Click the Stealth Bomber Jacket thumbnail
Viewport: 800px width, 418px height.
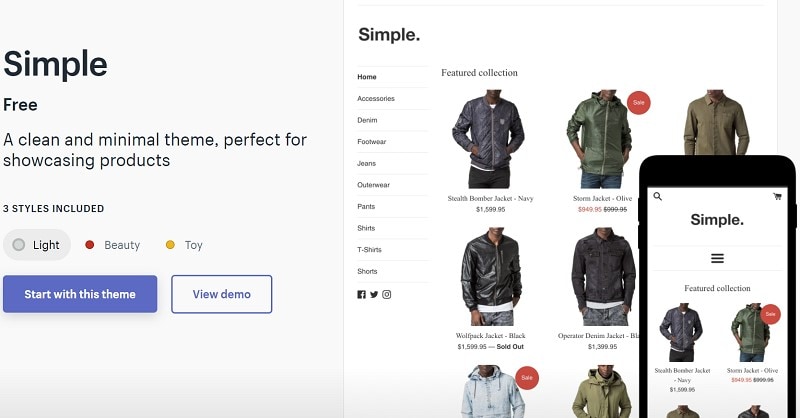[x=489, y=139]
